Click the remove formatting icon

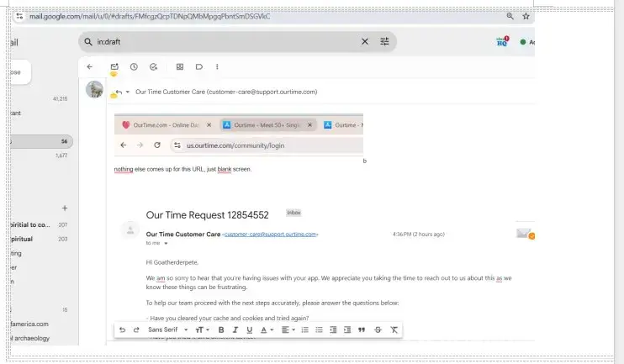click(x=394, y=330)
